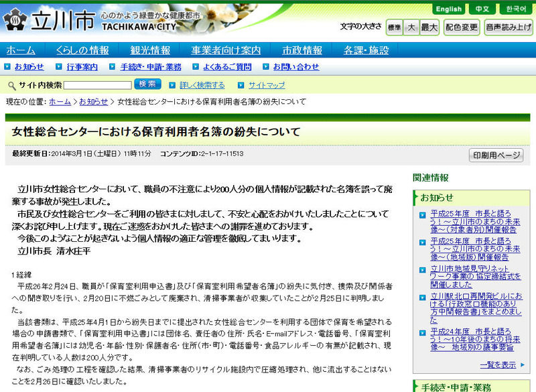Screen dimensions: 536x392
Task: Switch the site language to 中文
Action: coord(482,9)
